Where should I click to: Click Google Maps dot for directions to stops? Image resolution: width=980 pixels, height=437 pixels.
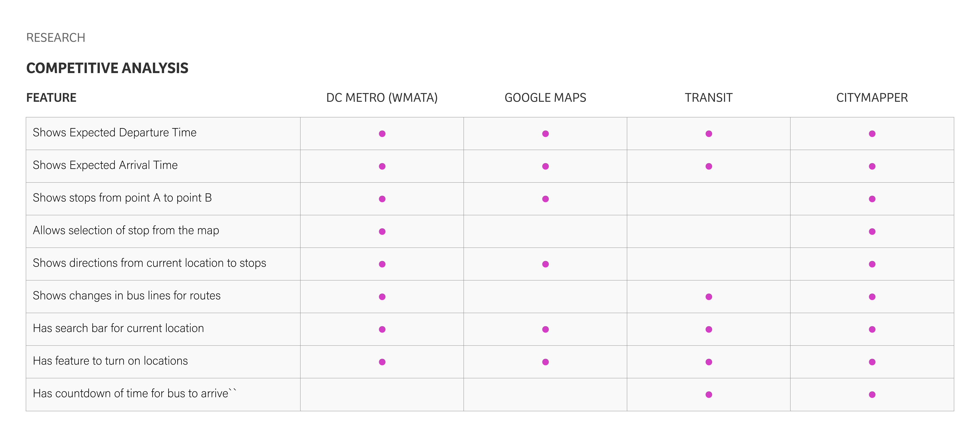click(545, 264)
